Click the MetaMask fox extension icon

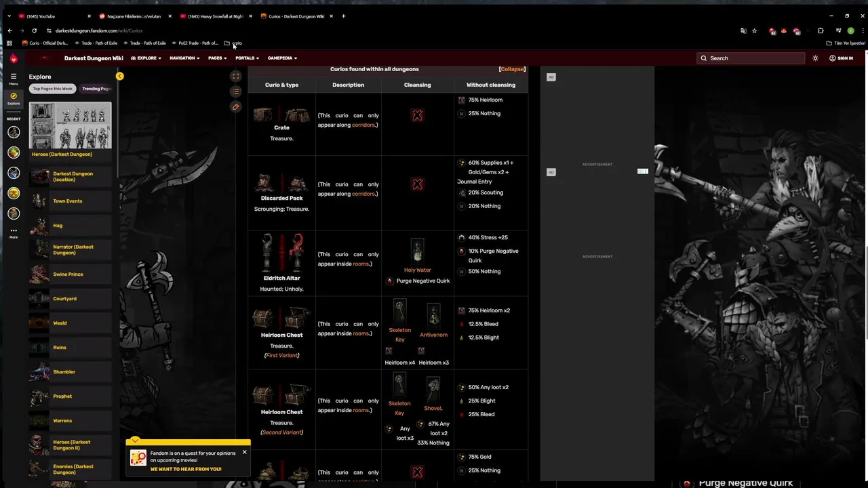tap(784, 30)
